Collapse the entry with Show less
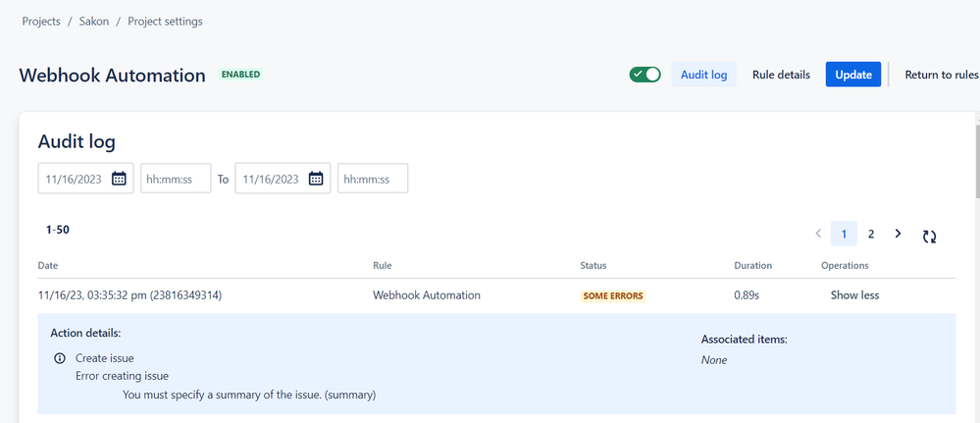This screenshot has width=980, height=423. point(854,295)
